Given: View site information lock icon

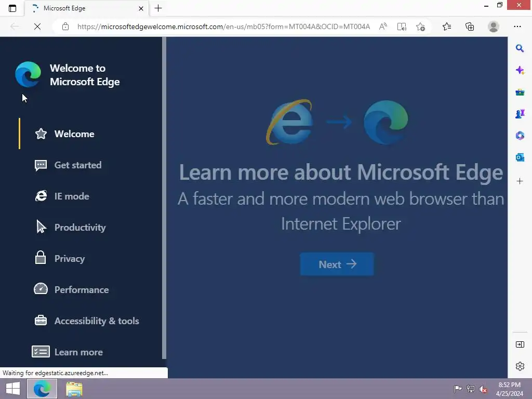Looking at the screenshot, I should [65, 26].
